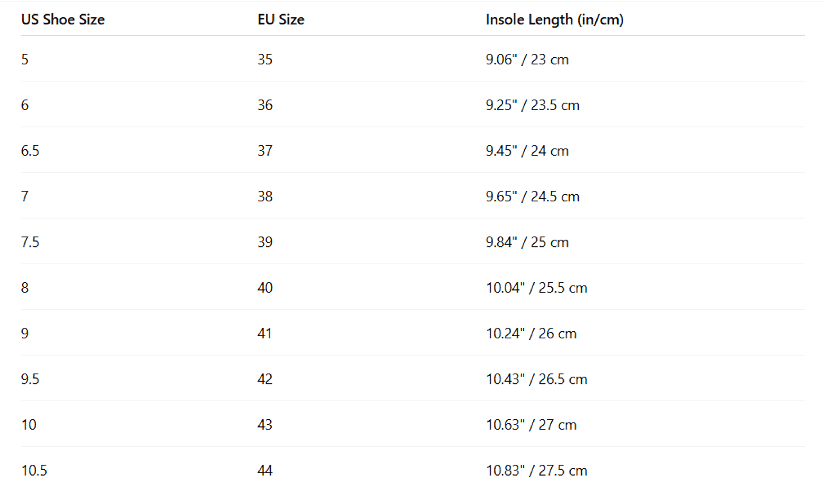Click the Insole Length (in/cm) header
The width and height of the screenshot is (823, 504).
(x=554, y=20)
